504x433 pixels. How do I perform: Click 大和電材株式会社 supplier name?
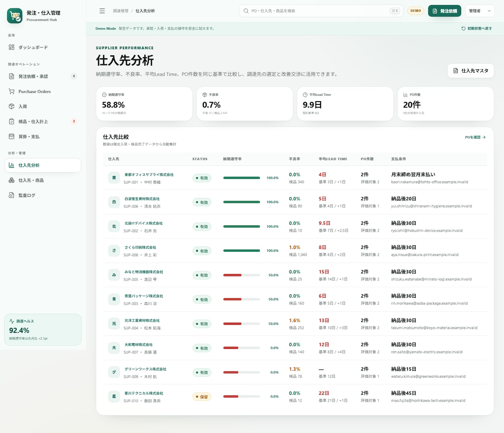point(139,345)
